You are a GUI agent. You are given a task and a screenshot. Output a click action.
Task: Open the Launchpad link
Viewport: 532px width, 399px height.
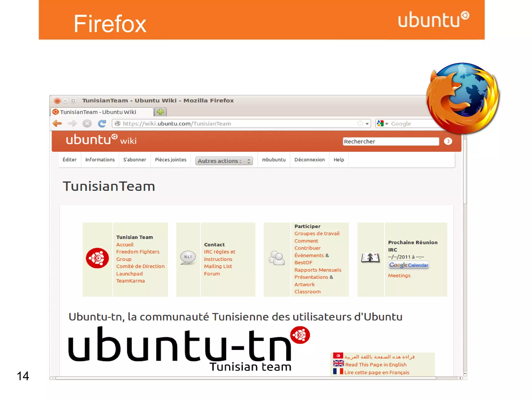[x=129, y=274]
